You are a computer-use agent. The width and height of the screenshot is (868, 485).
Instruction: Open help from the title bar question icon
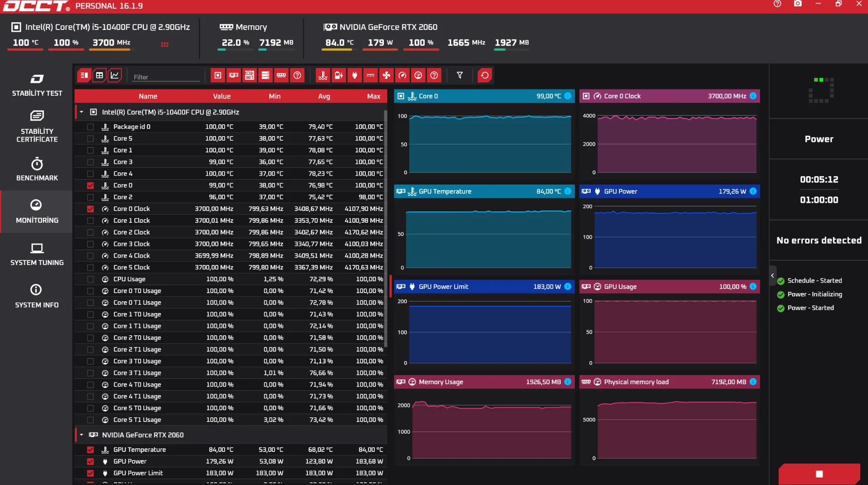[777, 4]
